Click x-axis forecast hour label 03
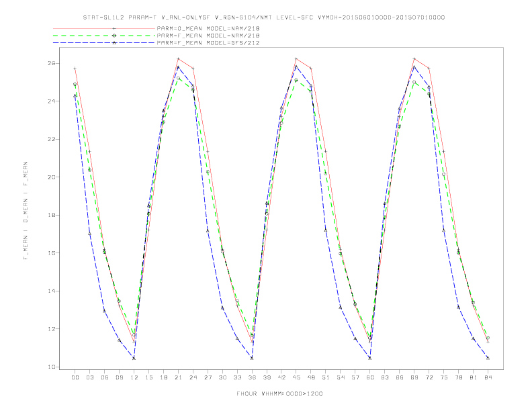Image resolution: width=532 pixels, height=411 pixels. tap(90, 377)
